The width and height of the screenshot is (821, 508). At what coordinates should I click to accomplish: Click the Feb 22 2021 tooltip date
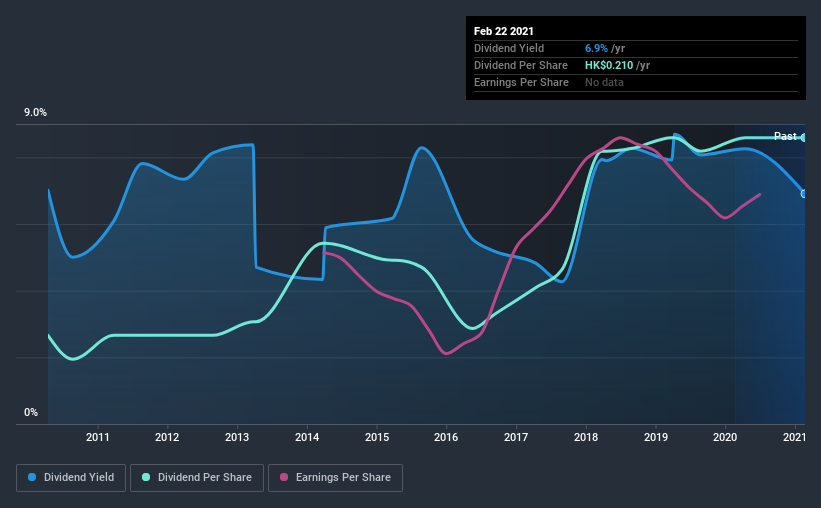[504, 31]
